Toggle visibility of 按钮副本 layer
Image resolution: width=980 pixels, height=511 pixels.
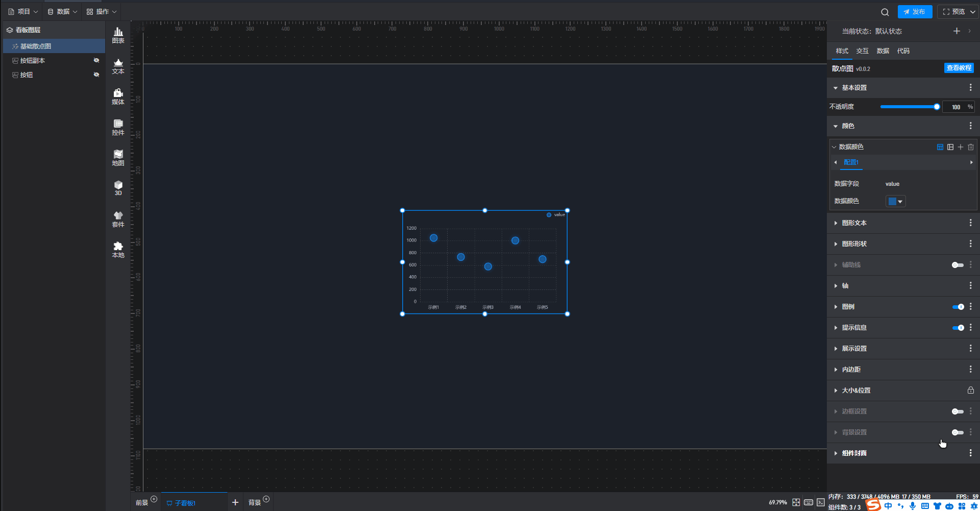[96, 60]
